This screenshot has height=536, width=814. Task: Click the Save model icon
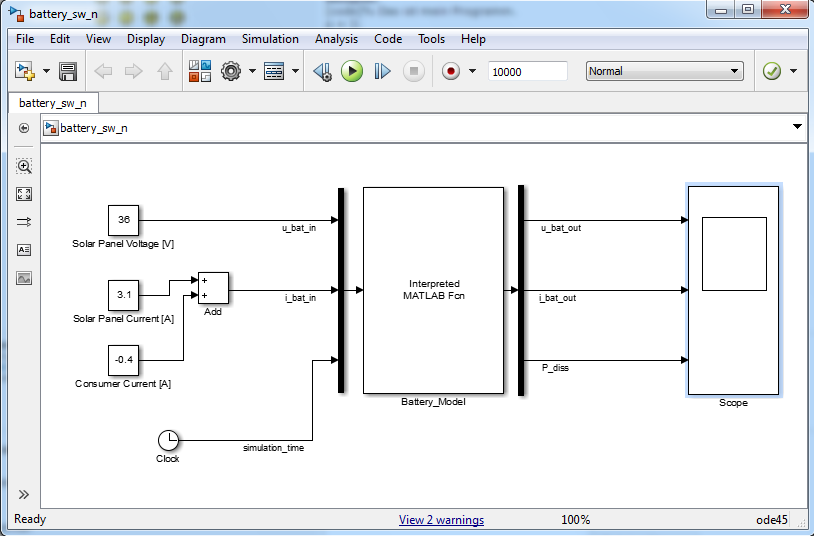68,71
